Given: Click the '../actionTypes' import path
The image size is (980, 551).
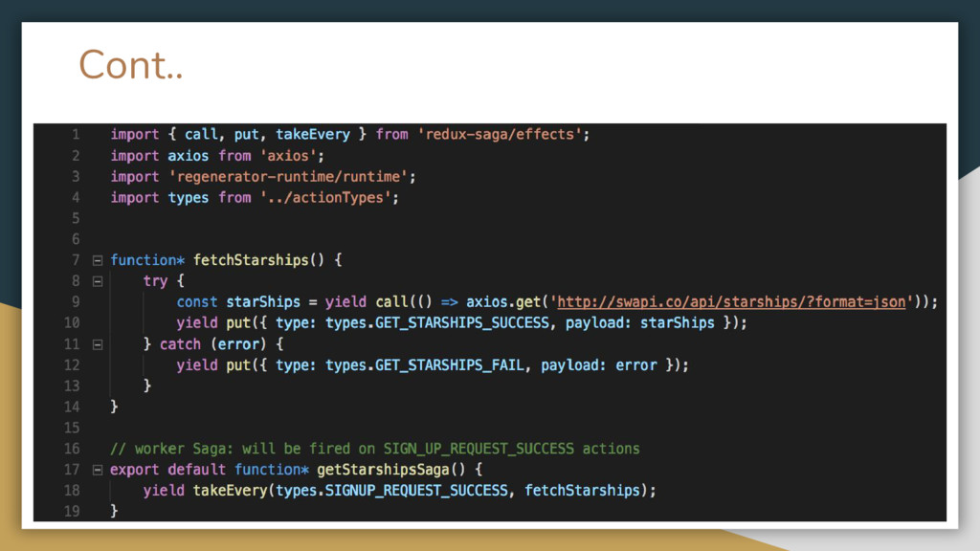Looking at the screenshot, I should [325, 197].
